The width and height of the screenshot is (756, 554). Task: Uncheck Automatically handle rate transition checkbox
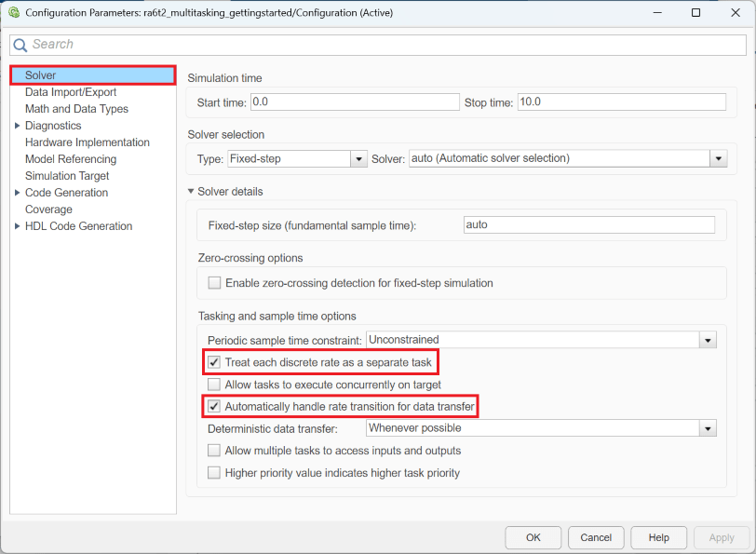pyautogui.click(x=214, y=407)
